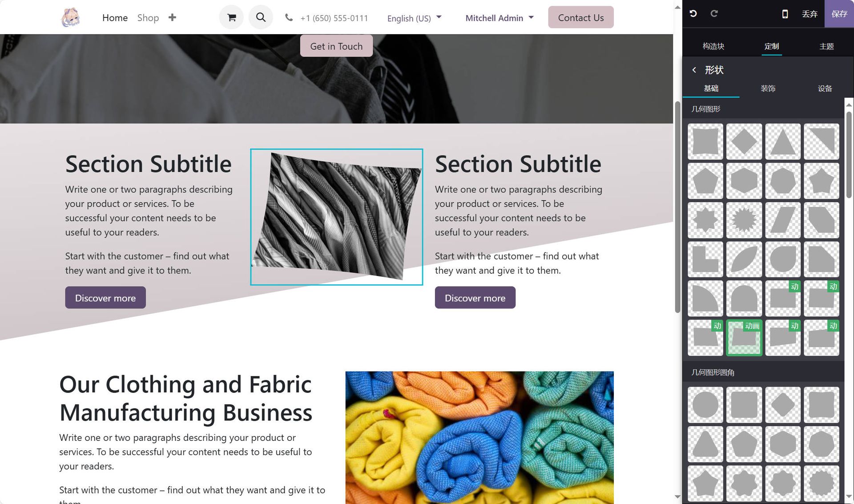854x504 pixels.
Task: Select the spiky sunburst shape
Action: point(744,220)
